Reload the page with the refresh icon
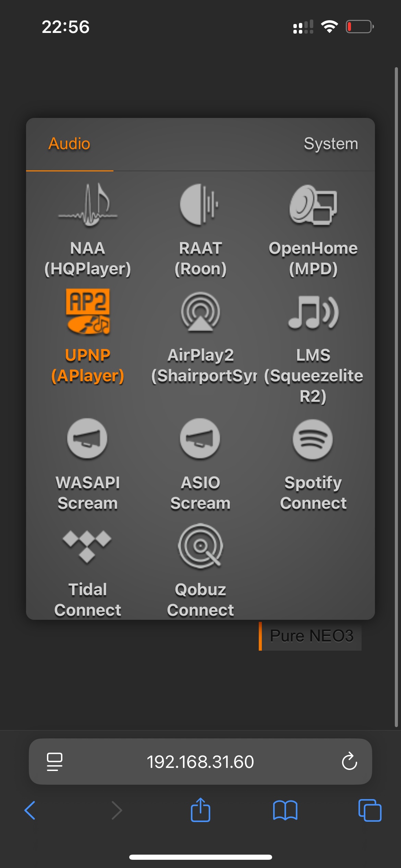Screen dimensions: 401x868 [x=349, y=761]
